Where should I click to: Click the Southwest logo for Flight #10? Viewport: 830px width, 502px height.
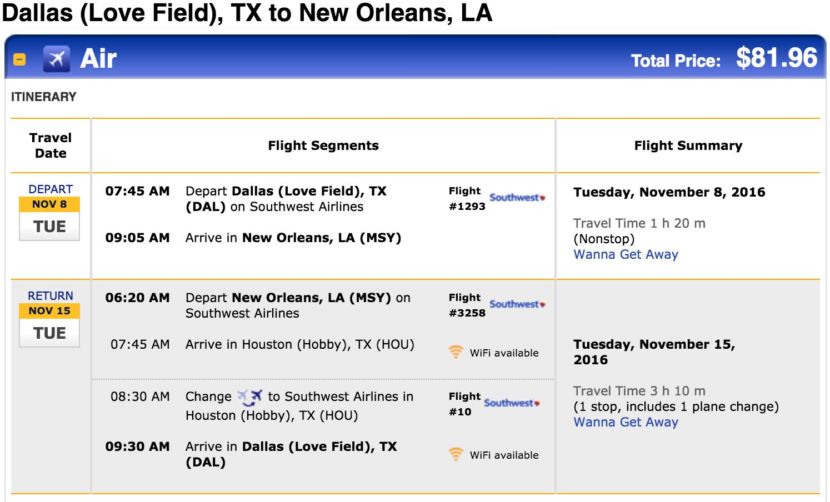(x=512, y=403)
